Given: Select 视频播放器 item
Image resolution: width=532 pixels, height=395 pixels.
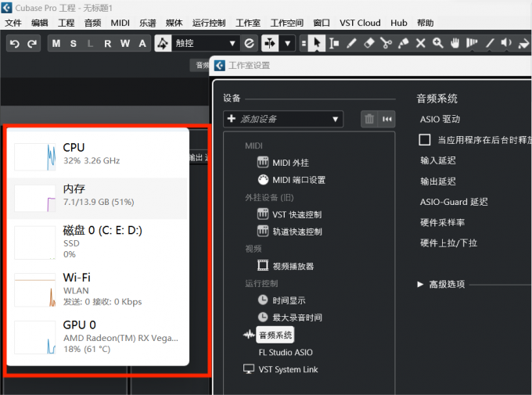Looking at the screenshot, I should pos(286,266).
